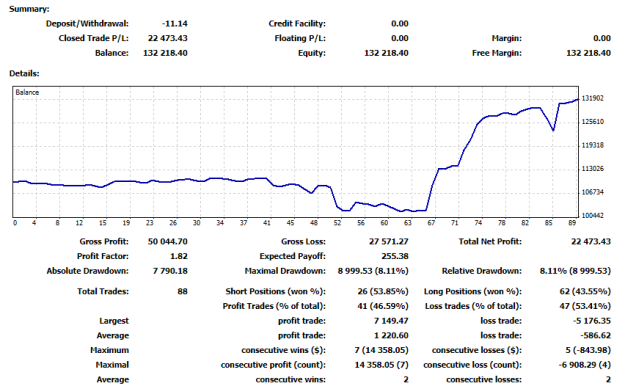Click average loss trade value -586.62
Image resolution: width=625 pixels, height=386 pixels.
click(596, 336)
